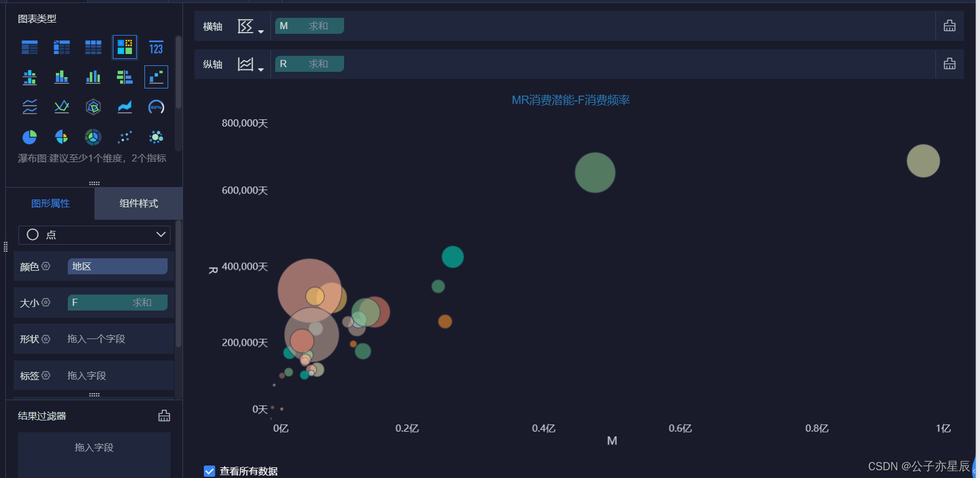Open the M 求和 field pill menu

310,26
